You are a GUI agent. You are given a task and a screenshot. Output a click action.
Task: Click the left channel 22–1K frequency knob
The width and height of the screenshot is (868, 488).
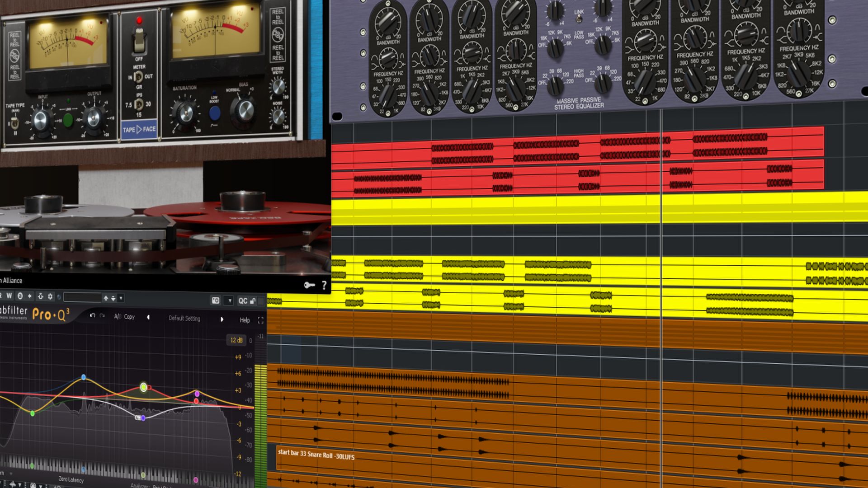point(388,96)
